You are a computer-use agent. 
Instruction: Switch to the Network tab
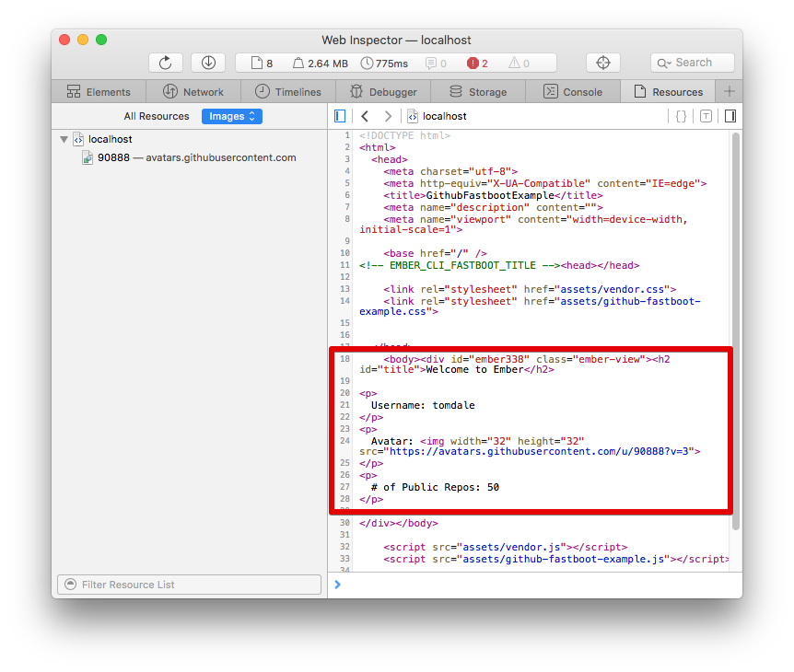coord(193,91)
